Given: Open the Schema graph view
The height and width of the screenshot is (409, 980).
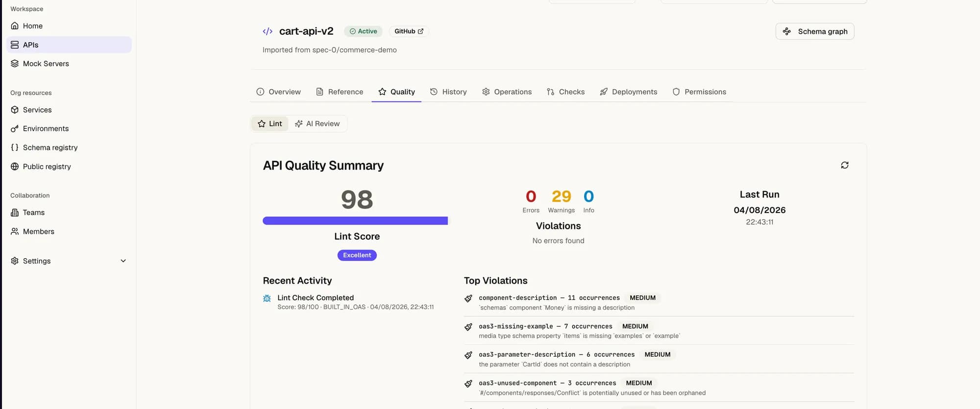Looking at the screenshot, I should pos(815,31).
